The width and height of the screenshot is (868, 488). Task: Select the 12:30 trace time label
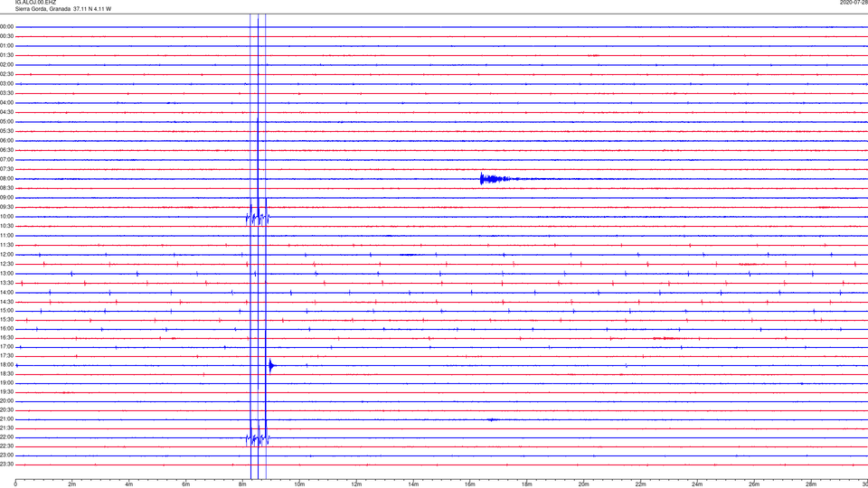[7, 263]
